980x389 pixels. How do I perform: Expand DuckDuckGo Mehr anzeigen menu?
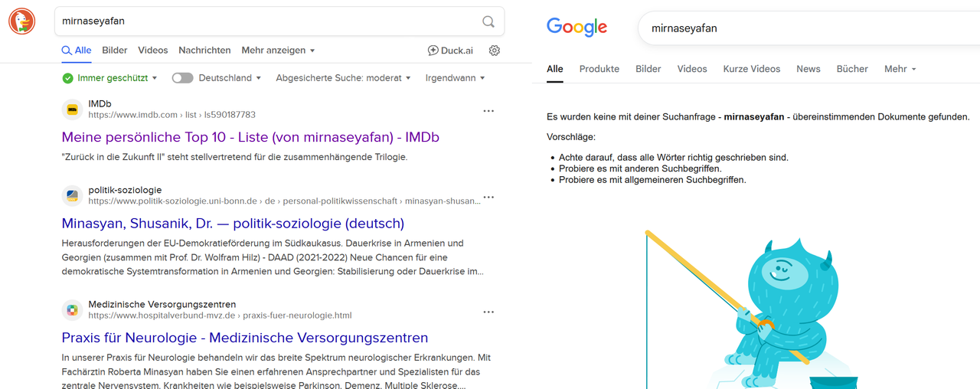(x=278, y=51)
